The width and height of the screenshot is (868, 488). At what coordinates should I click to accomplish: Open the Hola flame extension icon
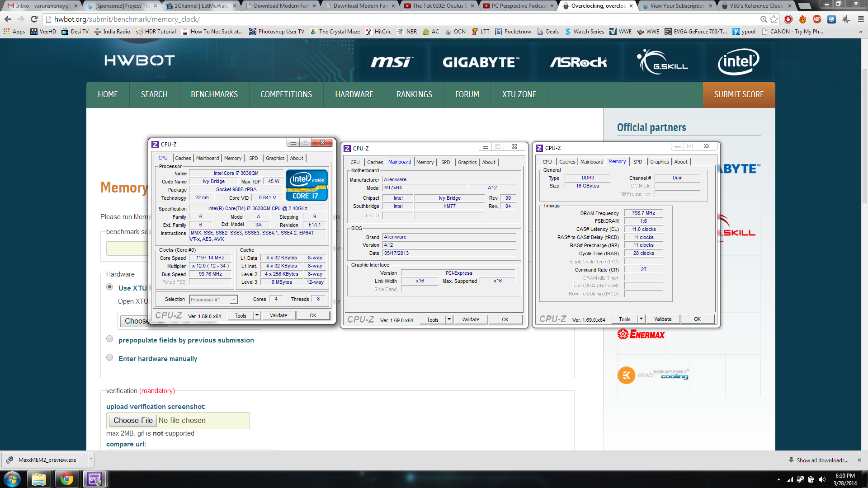coord(802,19)
